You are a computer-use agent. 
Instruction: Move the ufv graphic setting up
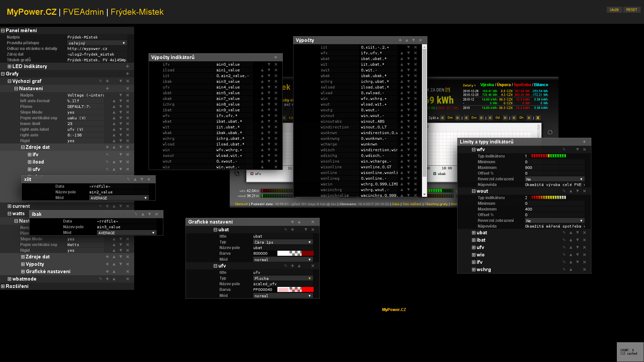pyautogui.click(x=299, y=266)
